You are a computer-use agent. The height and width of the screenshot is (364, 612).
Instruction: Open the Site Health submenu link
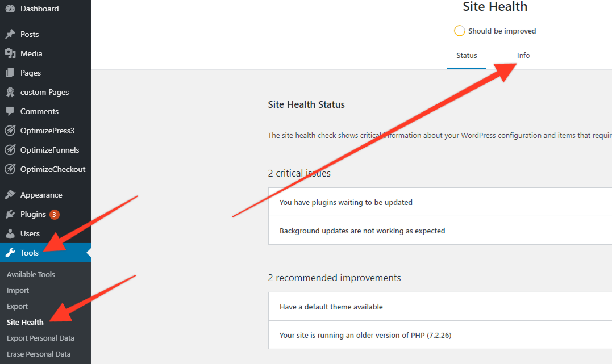coord(25,322)
